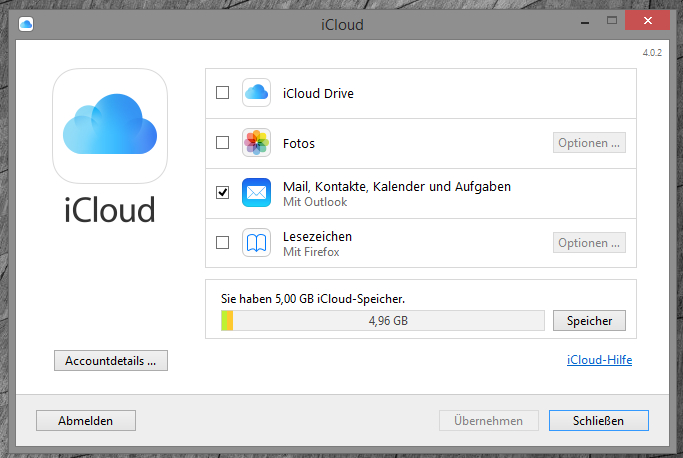Click the green segment of the storage bar
Viewport: 683px width, 458px height.
[224, 321]
